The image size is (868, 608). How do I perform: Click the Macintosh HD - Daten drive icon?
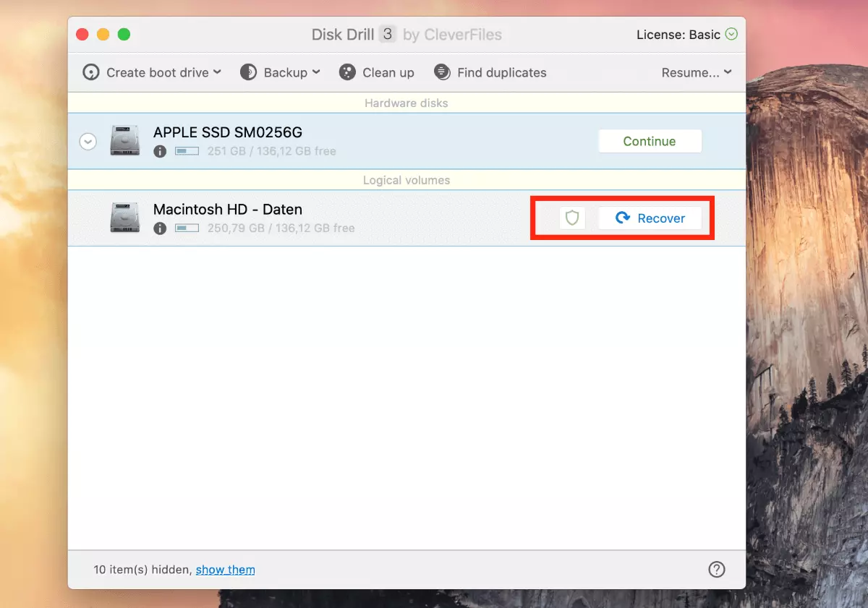click(x=125, y=218)
